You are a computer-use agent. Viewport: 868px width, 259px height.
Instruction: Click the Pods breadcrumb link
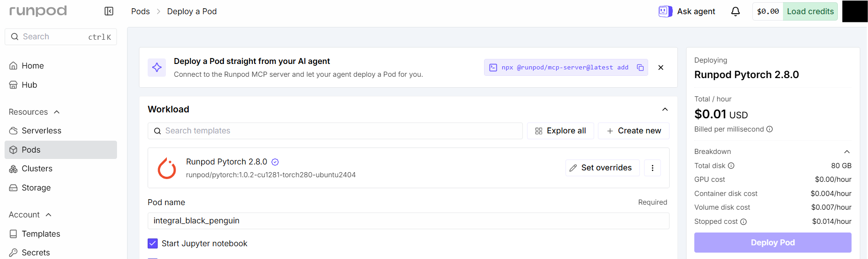pyautogui.click(x=140, y=11)
